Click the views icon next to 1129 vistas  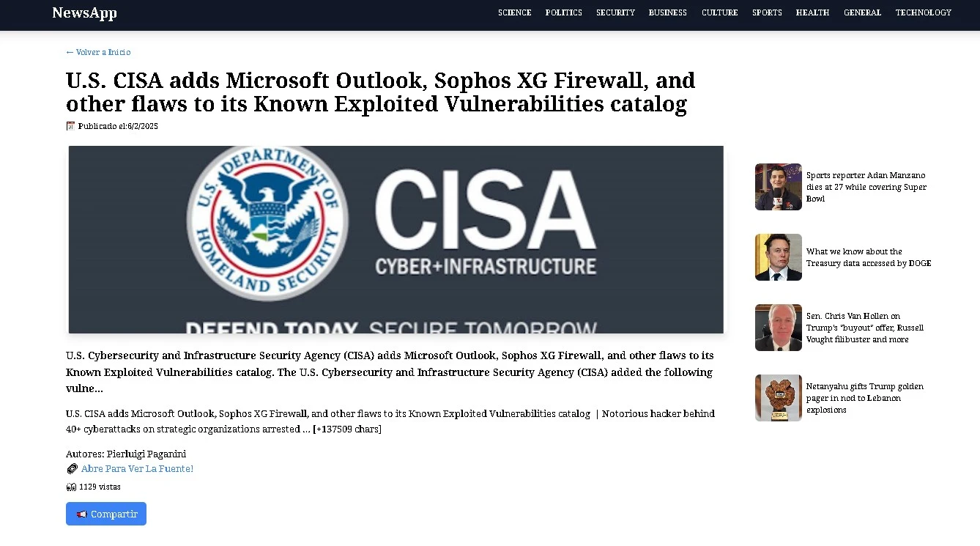click(x=71, y=487)
